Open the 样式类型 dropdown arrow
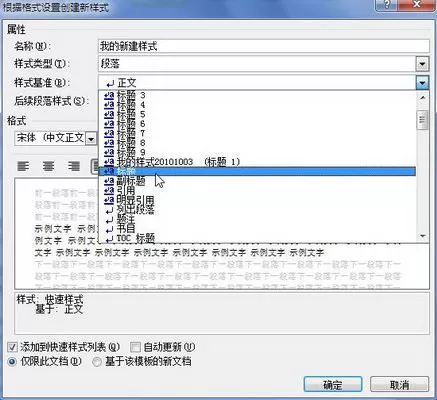 click(x=422, y=64)
